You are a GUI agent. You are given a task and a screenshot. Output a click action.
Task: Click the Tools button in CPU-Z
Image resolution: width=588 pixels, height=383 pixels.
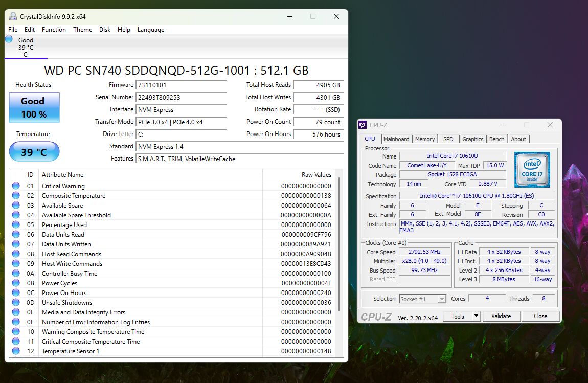click(457, 316)
